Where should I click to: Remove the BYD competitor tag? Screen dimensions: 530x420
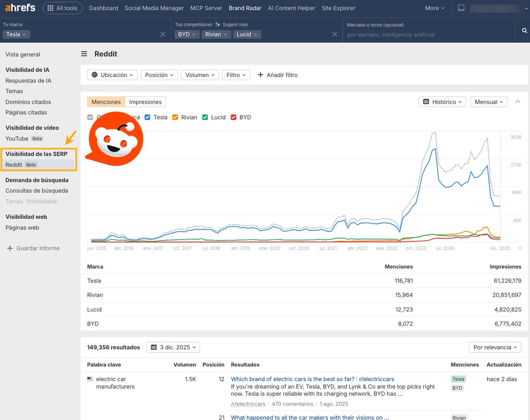click(x=194, y=34)
